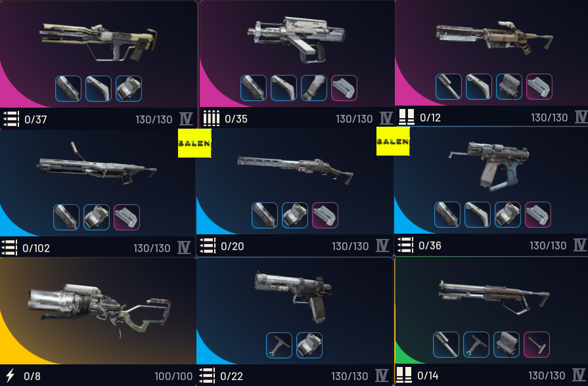Click the four-bullet ammo icon beside 0/35
The width and height of the screenshot is (588, 386).
point(211,118)
